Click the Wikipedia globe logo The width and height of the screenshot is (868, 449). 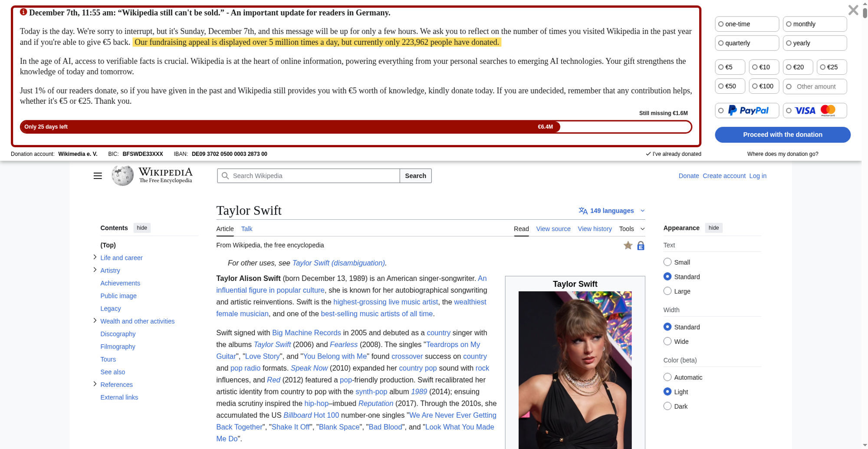122,175
